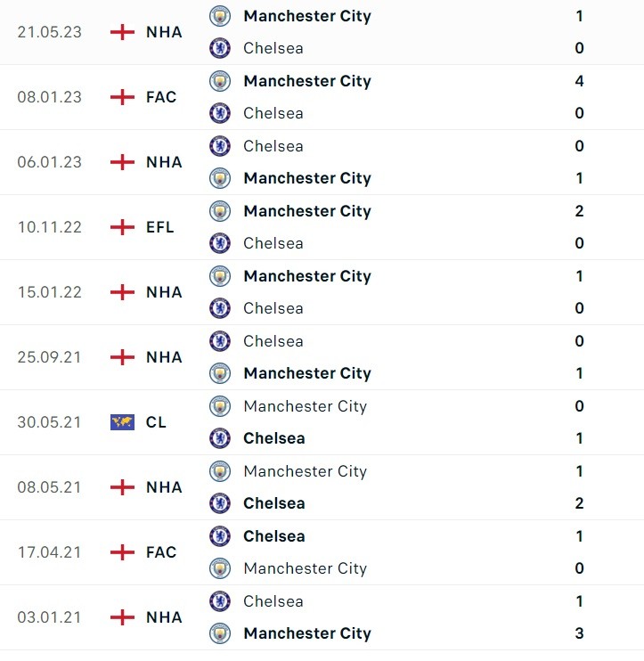This screenshot has width=644, height=661.
Task: Click Manchester City's score of 4 on 08.01.23
Action: click(580, 81)
